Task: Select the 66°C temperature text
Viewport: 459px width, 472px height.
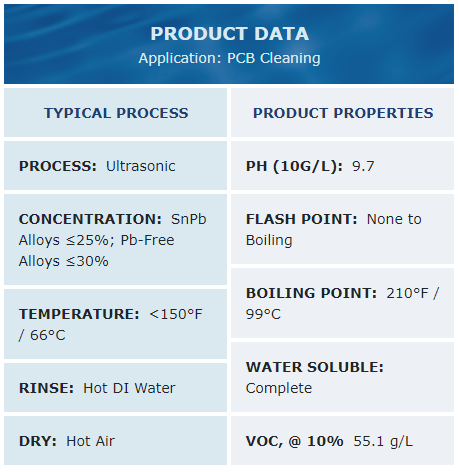Action: (x=48, y=335)
